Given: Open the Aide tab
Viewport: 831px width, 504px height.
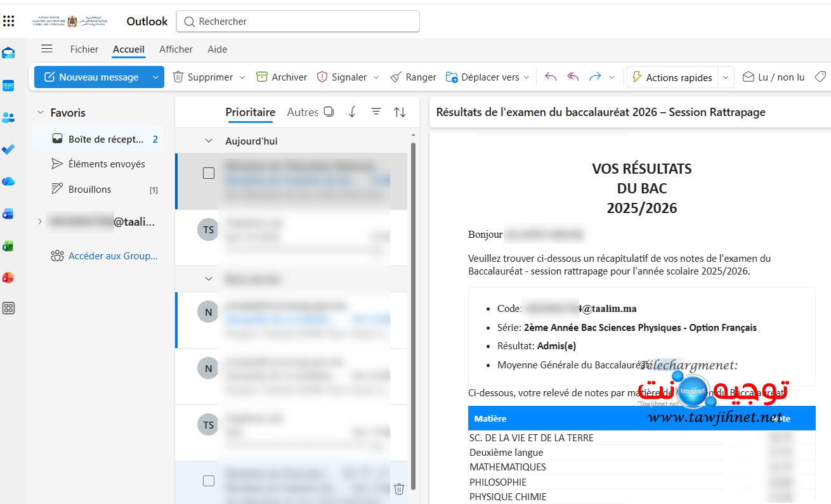Looking at the screenshot, I should point(218,49).
